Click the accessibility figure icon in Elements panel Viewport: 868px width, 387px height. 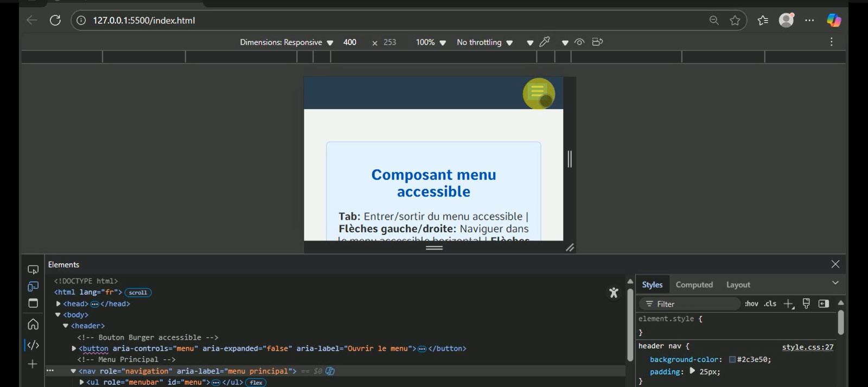coord(614,293)
